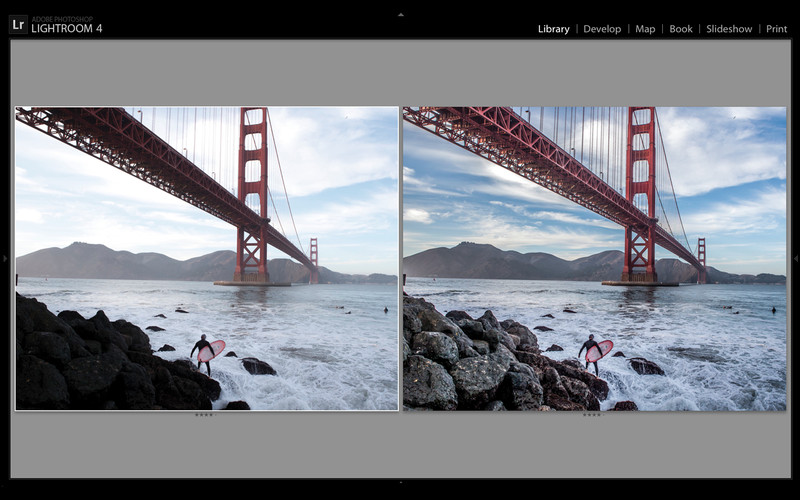This screenshot has width=800, height=500.
Task: Select the right edited bridge photo
Action: [594, 258]
